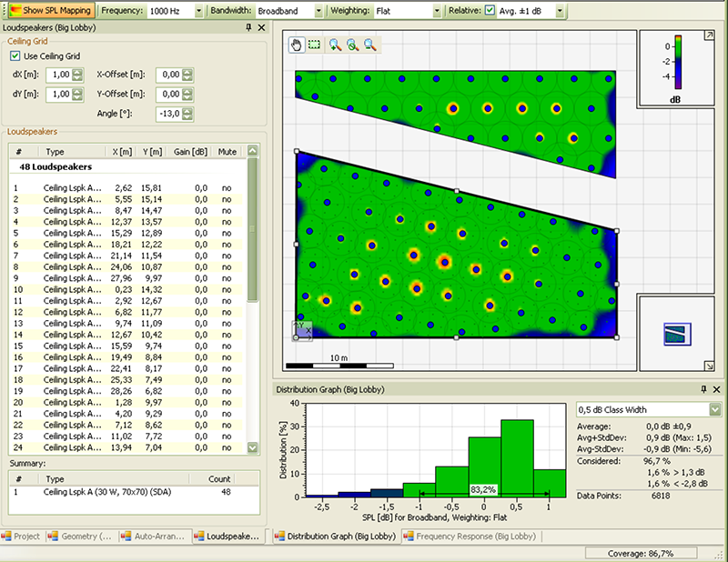The height and width of the screenshot is (562, 728).
Task: Click the loudspeaker list scroll-up arrow
Action: pos(253,150)
